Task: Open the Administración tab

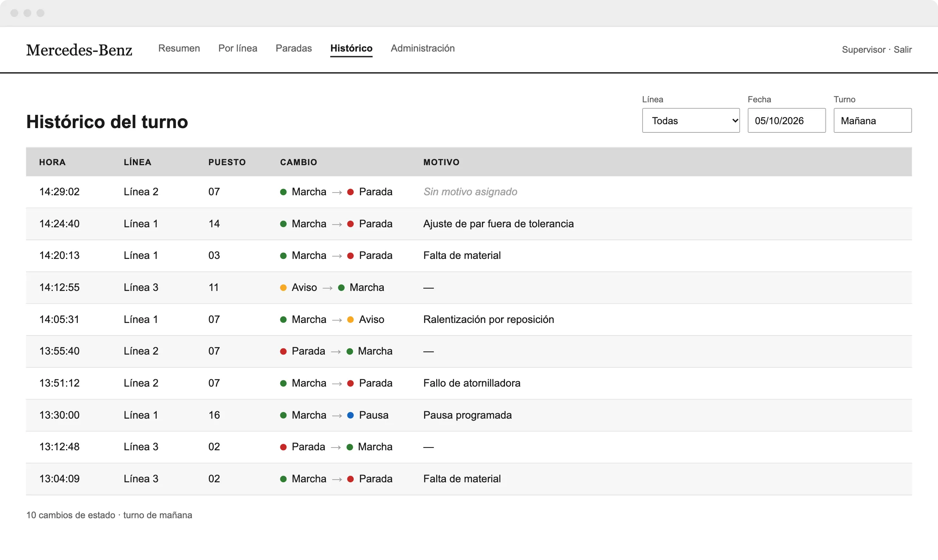Action: tap(422, 48)
